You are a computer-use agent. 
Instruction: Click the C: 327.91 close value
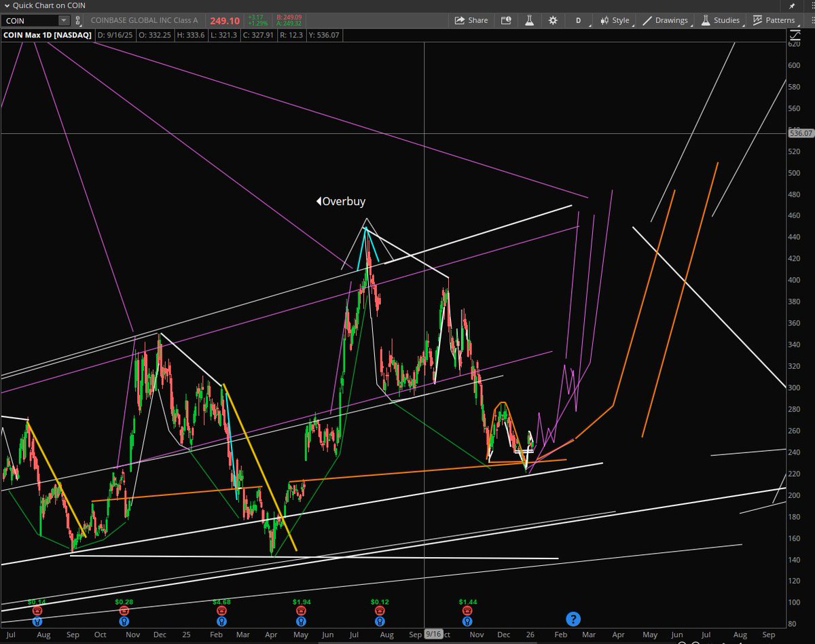[259, 35]
